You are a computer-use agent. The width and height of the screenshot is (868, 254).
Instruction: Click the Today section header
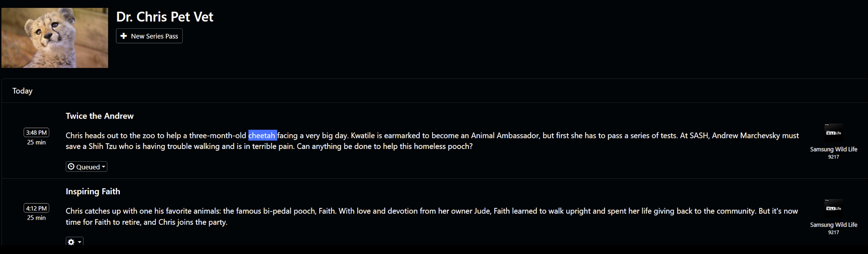pos(23,91)
